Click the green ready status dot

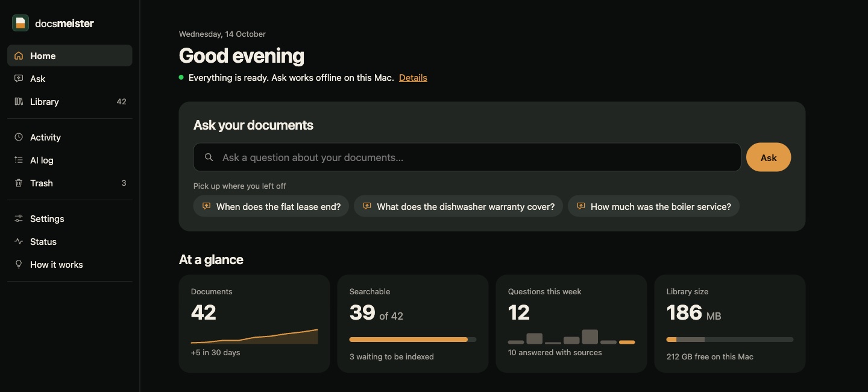181,77
